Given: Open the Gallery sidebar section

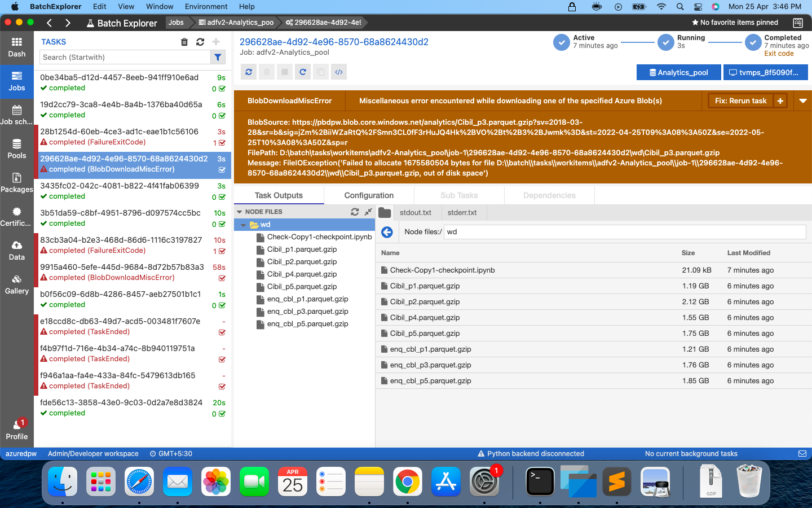Looking at the screenshot, I should click(17, 285).
